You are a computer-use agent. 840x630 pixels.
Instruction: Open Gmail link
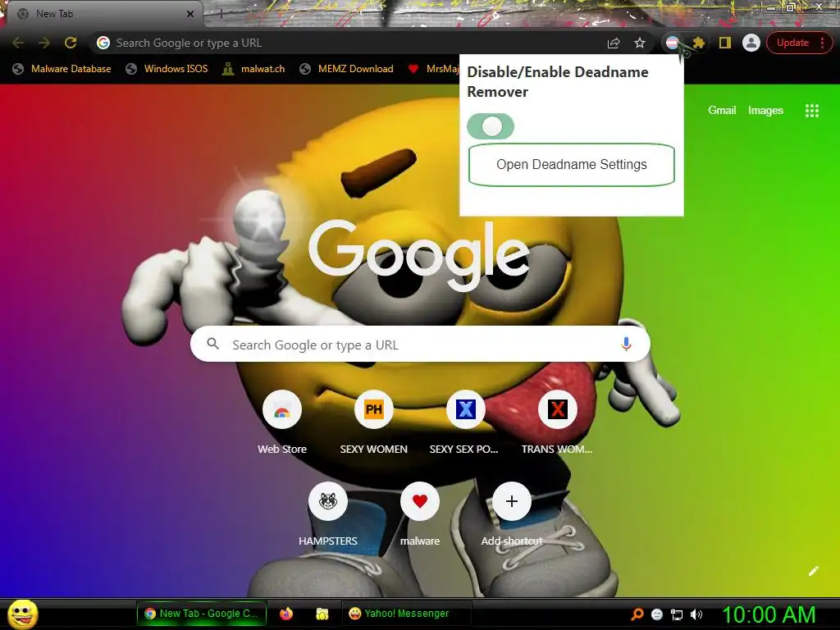722,111
